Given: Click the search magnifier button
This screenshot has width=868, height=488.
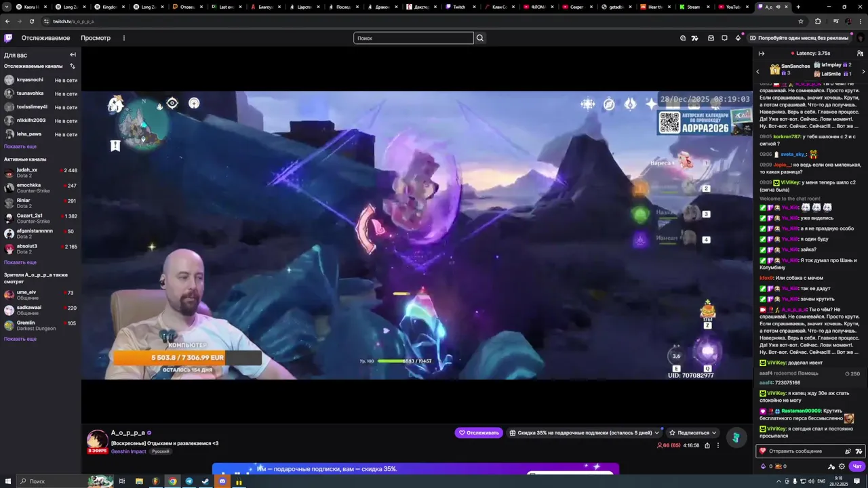Looking at the screenshot, I should pyautogui.click(x=480, y=38).
